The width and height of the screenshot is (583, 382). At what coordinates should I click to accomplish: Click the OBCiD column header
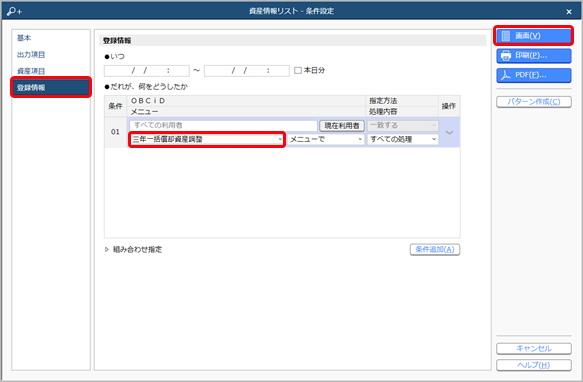[247, 101]
